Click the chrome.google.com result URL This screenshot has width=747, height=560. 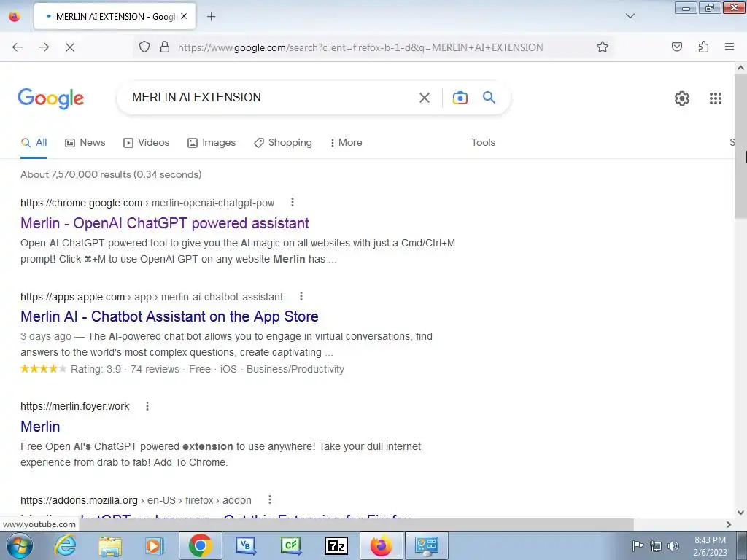click(x=147, y=203)
